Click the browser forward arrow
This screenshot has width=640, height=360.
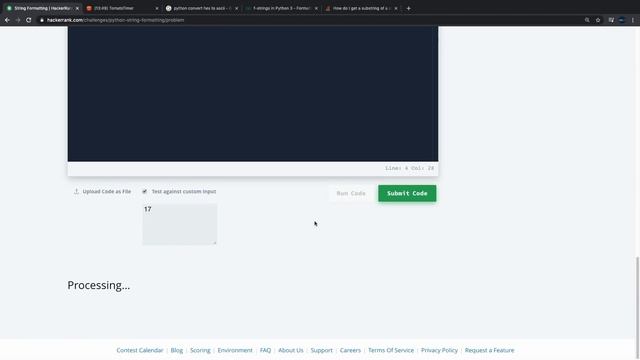point(18,20)
